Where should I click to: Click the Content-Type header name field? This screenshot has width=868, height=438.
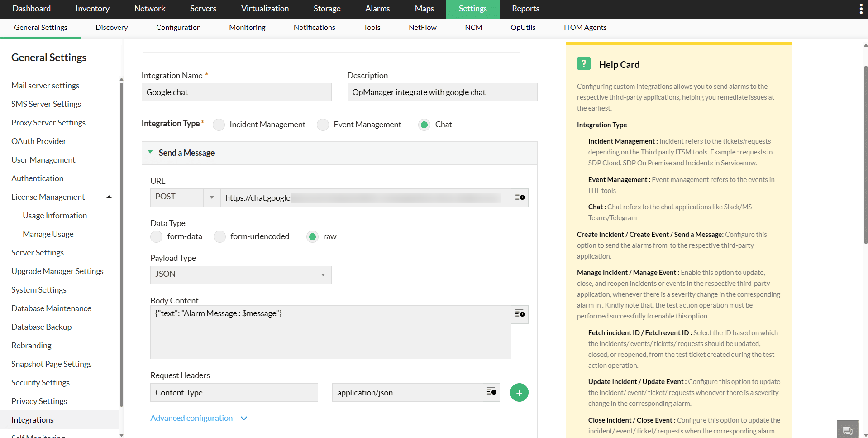pos(234,392)
